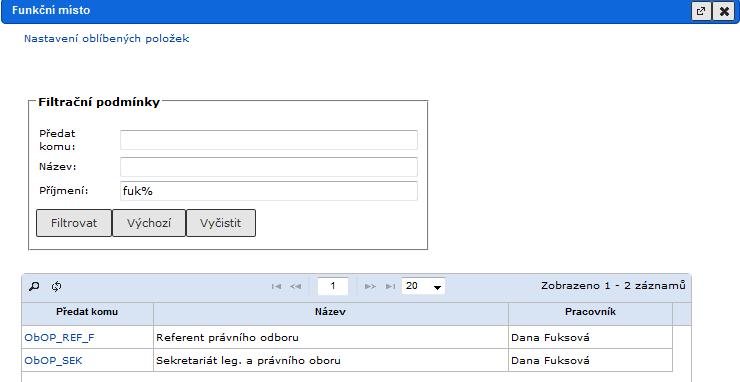Select Dana Fuksová in the ObOP_SEK row

click(590, 361)
